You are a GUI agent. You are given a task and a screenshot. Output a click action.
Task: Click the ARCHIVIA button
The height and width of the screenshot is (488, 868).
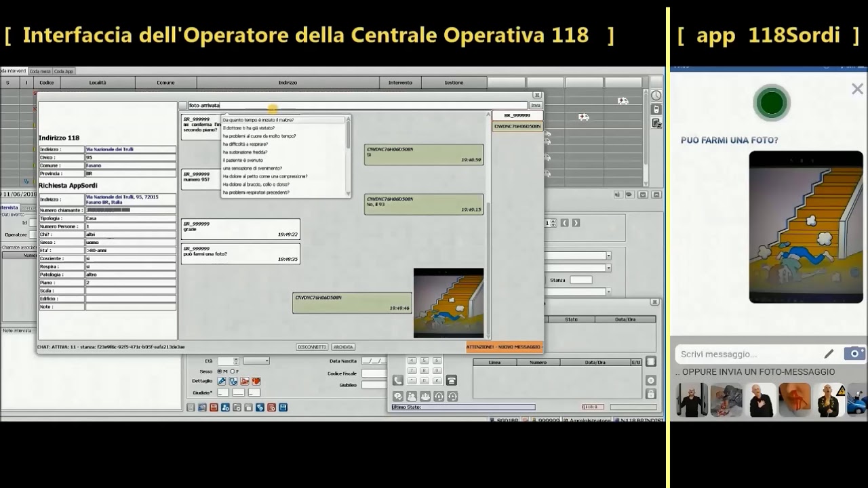pyautogui.click(x=343, y=347)
